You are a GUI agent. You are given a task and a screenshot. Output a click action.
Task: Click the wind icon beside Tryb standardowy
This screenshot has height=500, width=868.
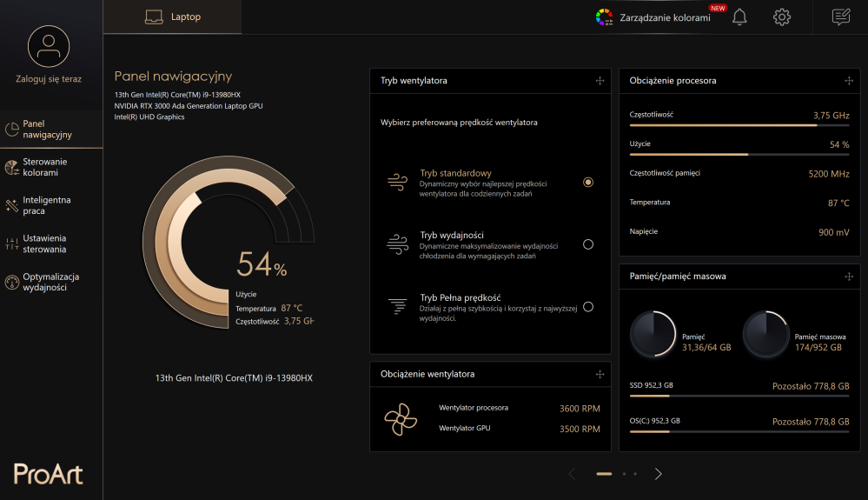397,182
